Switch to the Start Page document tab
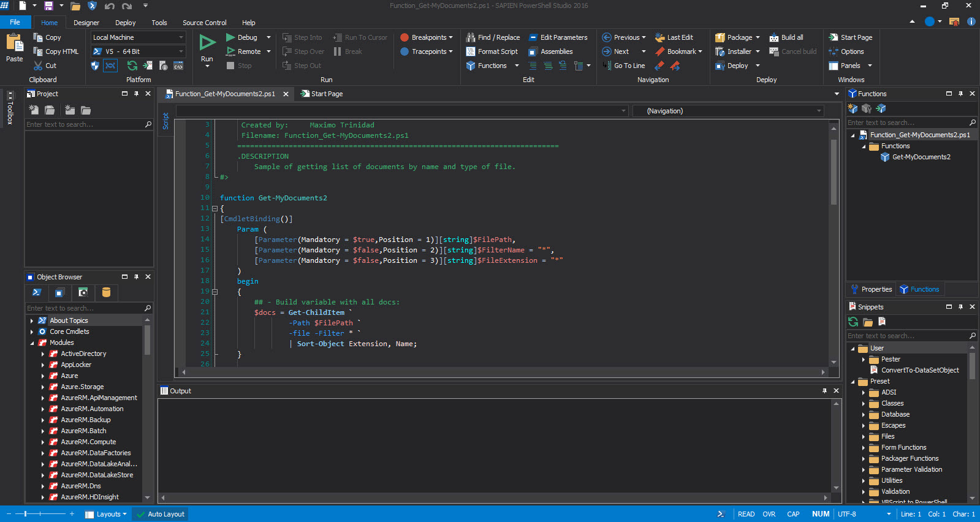 coord(322,94)
